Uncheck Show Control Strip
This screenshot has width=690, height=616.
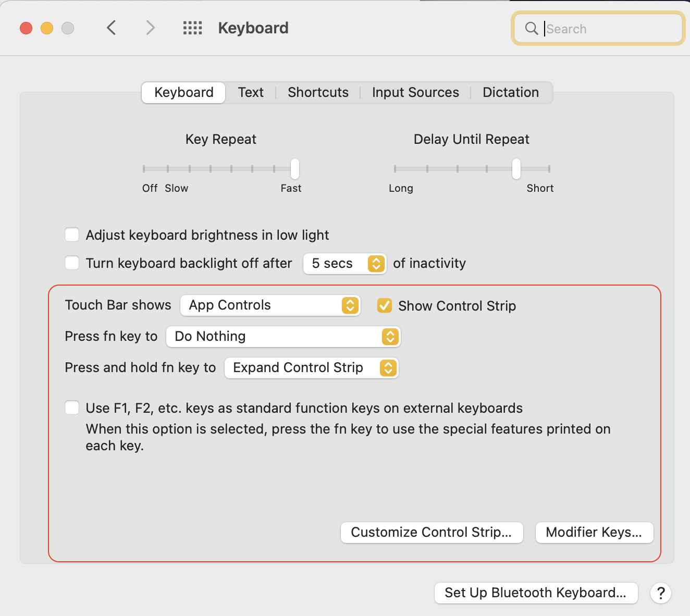pyautogui.click(x=385, y=305)
